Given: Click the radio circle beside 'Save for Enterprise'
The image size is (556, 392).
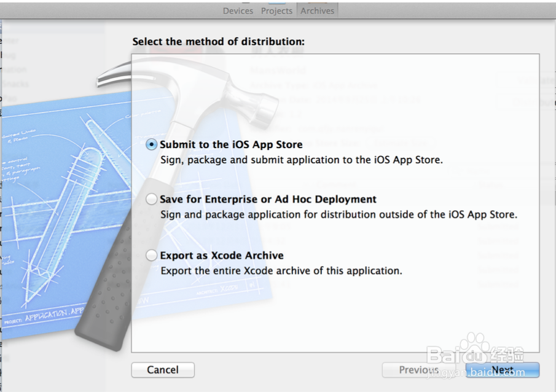Looking at the screenshot, I should (151, 199).
